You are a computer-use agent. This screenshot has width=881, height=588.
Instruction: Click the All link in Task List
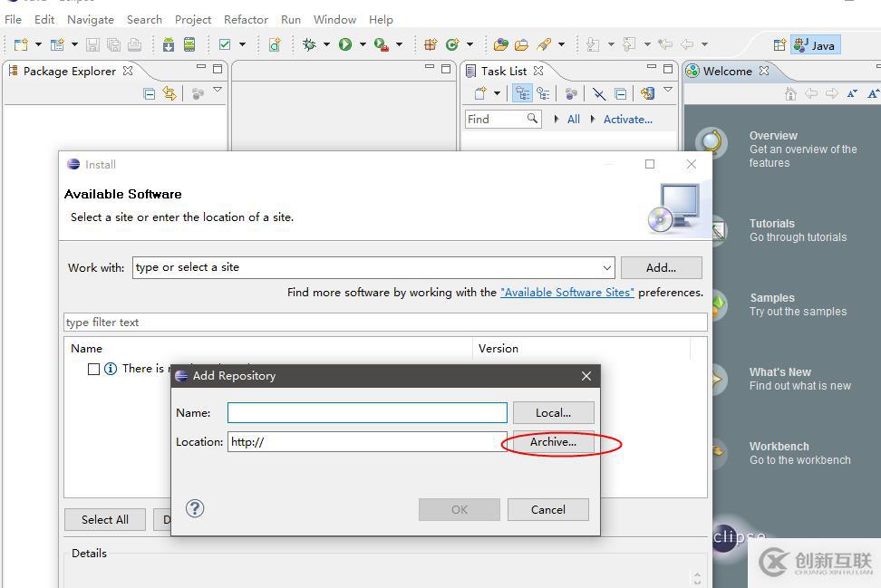pos(573,119)
